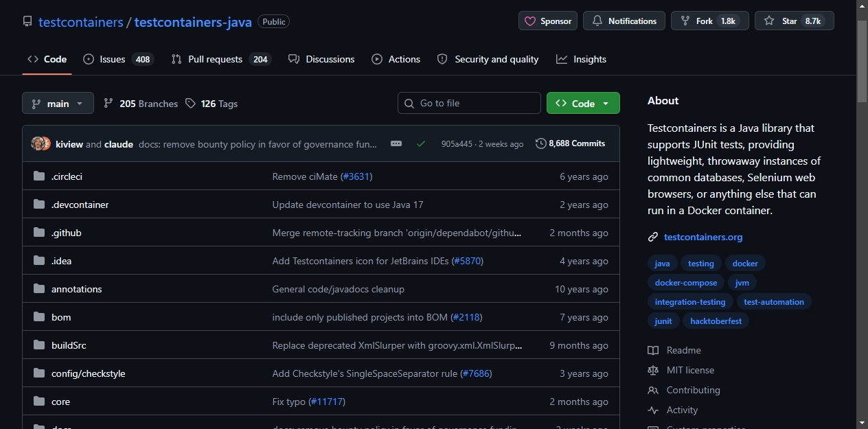868x429 pixels.
Task: Open the bom folder
Action: click(x=61, y=317)
